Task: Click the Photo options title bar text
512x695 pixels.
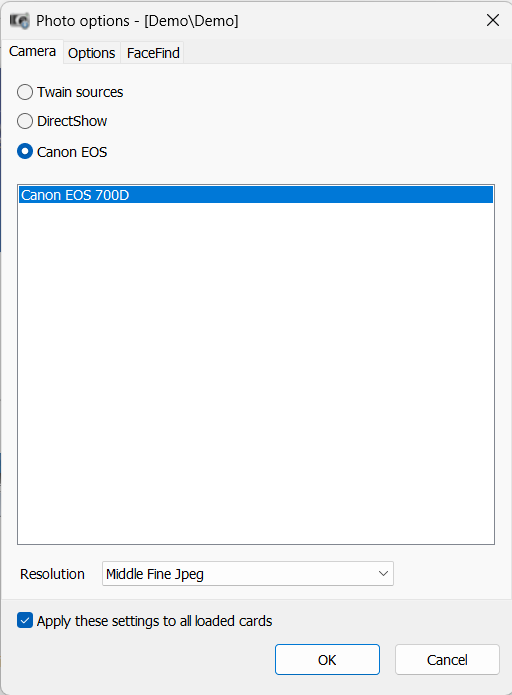Action: [x=137, y=21]
